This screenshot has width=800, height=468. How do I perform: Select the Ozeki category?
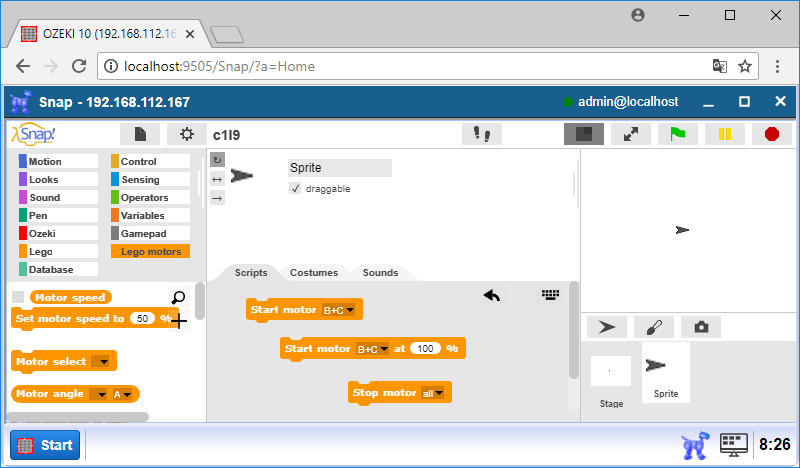(x=58, y=233)
